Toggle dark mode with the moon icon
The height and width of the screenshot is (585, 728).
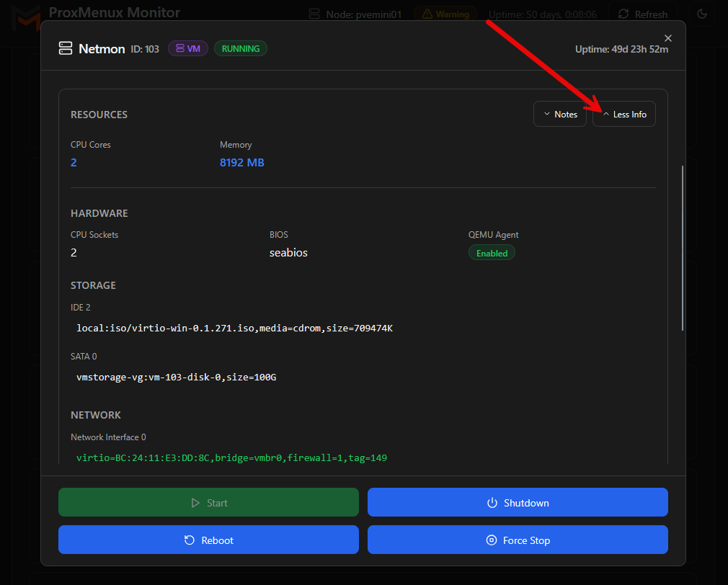[x=702, y=14]
